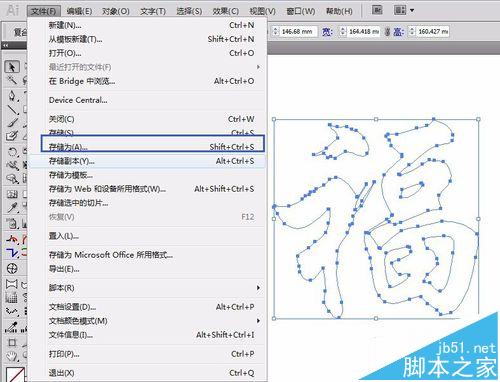Select the Artboard square tool
500x382 pixels.
[12, 342]
